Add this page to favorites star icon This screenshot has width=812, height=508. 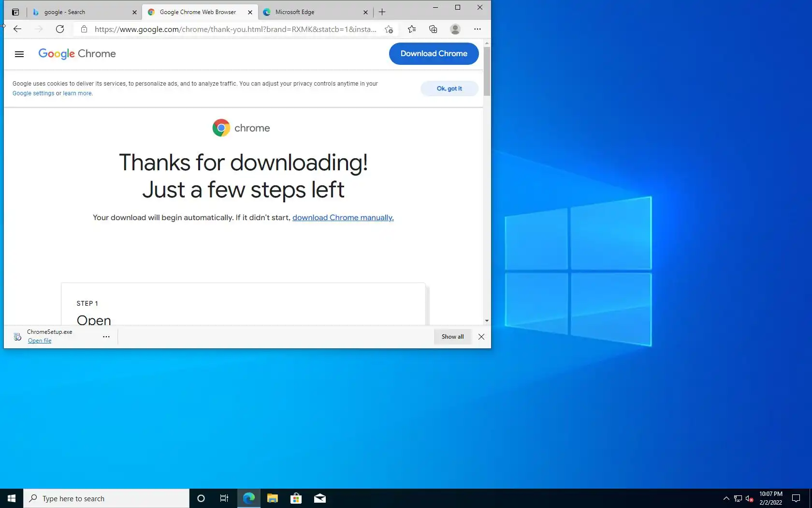[389, 29]
